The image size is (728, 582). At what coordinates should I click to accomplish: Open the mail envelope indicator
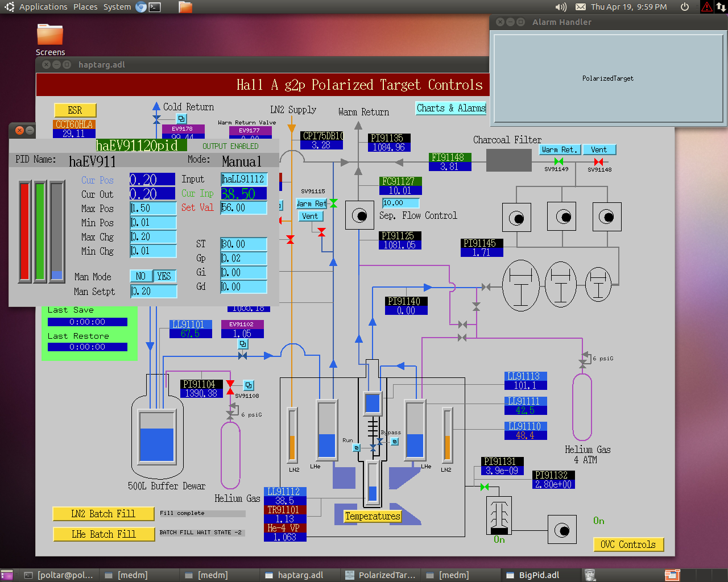581,7
